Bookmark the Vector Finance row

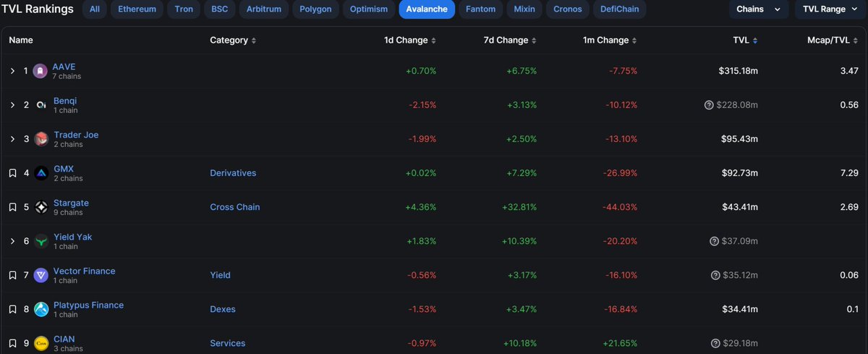pyautogui.click(x=12, y=275)
